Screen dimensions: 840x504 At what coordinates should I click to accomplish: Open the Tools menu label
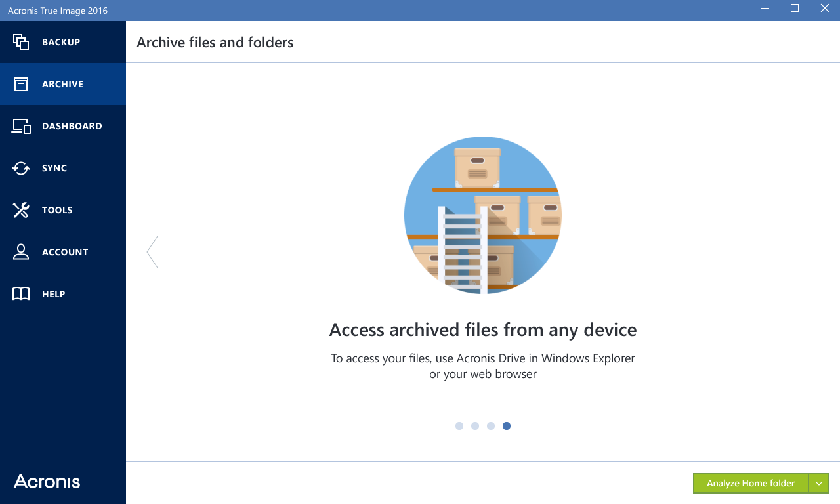pos(57,210)
